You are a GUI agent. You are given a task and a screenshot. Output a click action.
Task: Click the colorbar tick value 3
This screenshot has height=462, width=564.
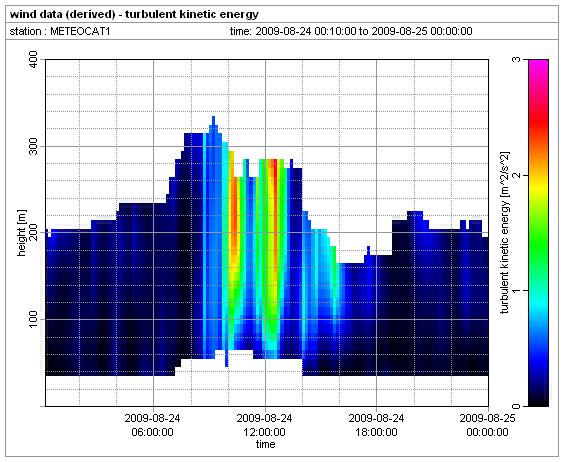click(517, 59)
